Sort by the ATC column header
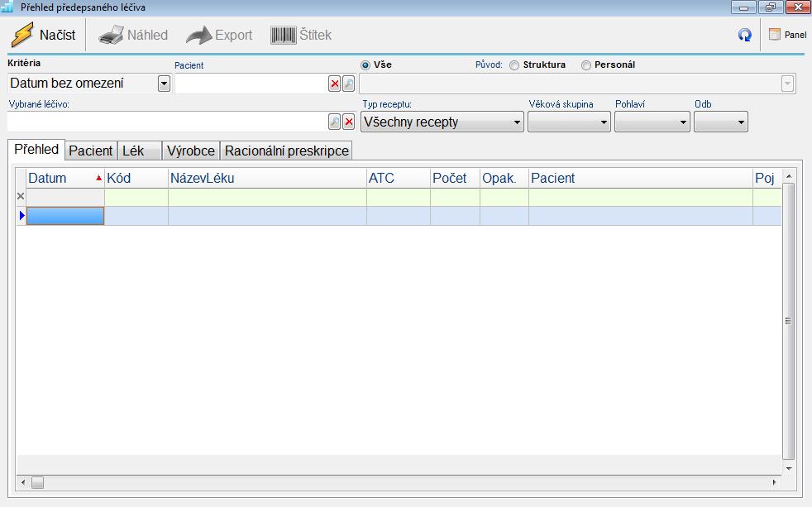This screenshot has width=812, height=507. coord(399,178)
